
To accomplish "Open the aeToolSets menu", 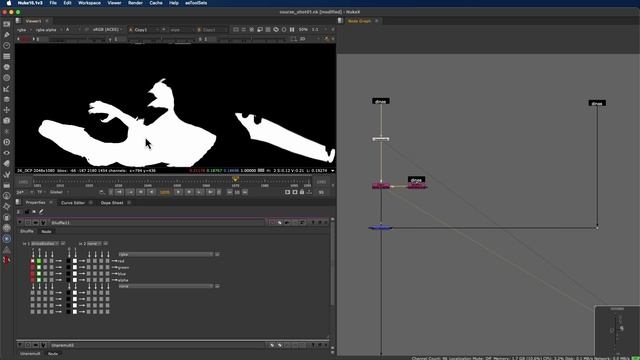I will pos(196,3).
